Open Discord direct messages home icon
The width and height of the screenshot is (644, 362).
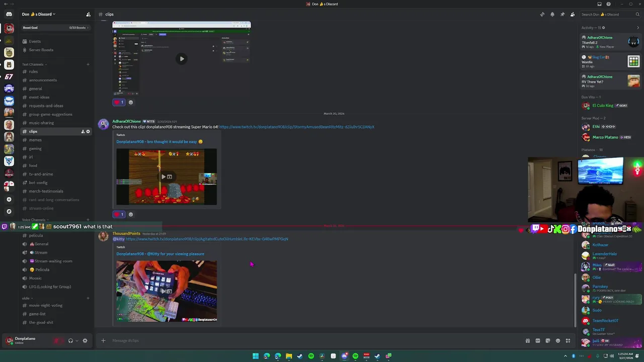coord(9,14)
